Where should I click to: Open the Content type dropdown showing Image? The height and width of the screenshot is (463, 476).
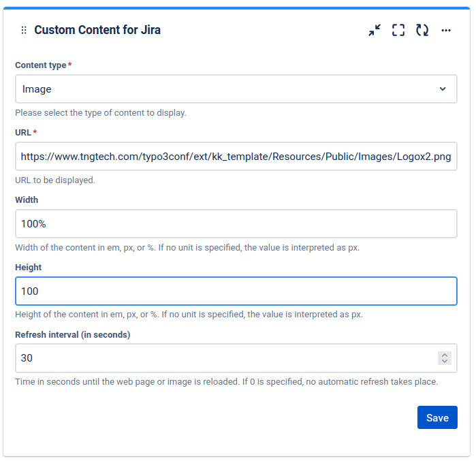coord(225,89)
